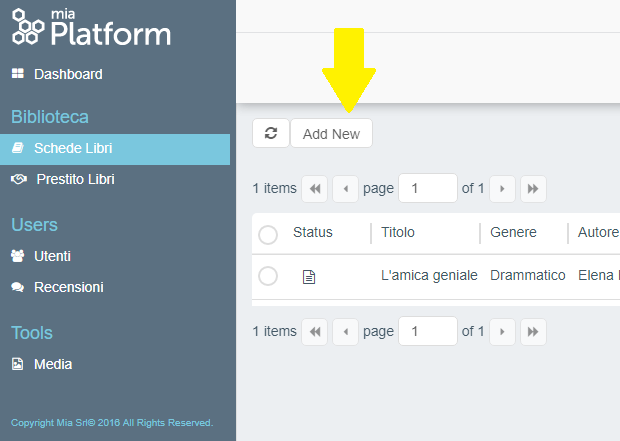Go to previous page in top pager

(x=345, y=188)
